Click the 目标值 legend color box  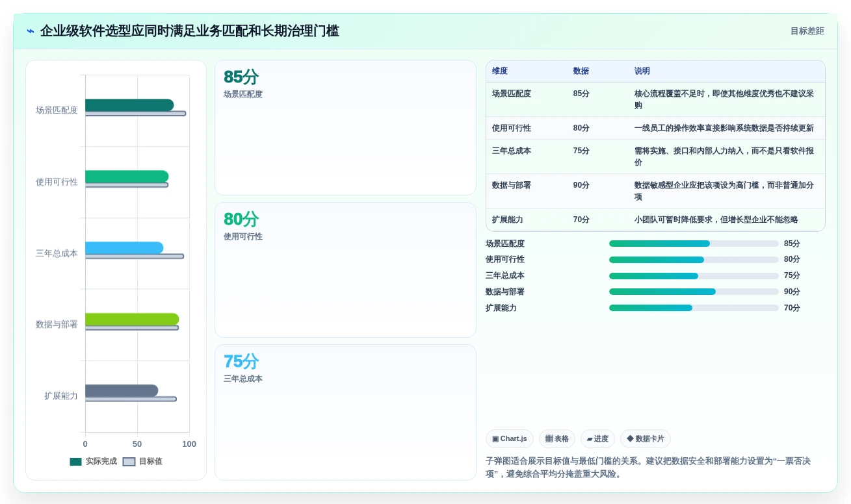129,462
